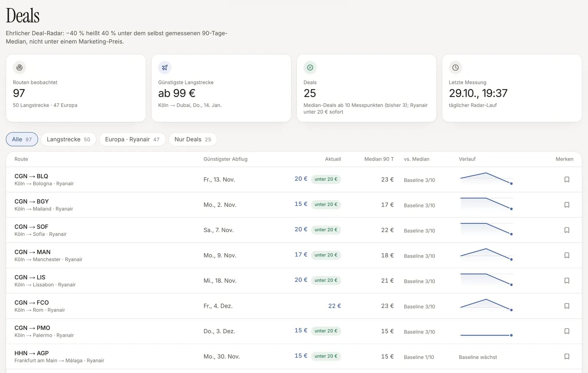Save the CGN → FCO route
Image resolution: width=588 pixels, height=373 pixels.
point(567,306)
